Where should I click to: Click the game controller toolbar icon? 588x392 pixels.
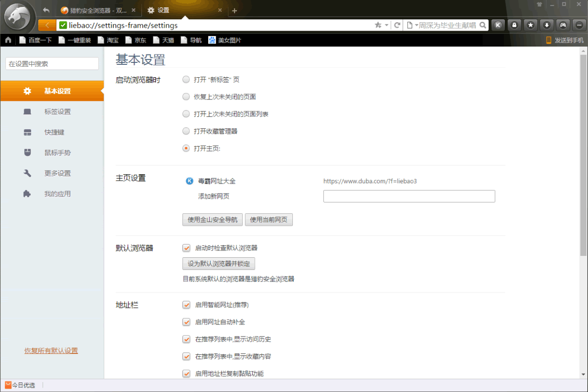pos(563,25)
